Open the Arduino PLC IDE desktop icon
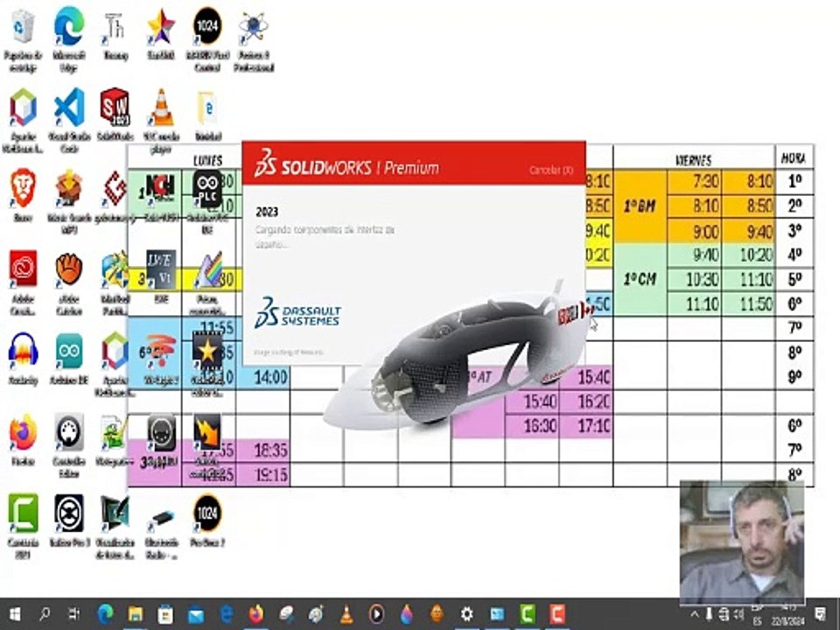The image size is (840, 630). (207, 188)
